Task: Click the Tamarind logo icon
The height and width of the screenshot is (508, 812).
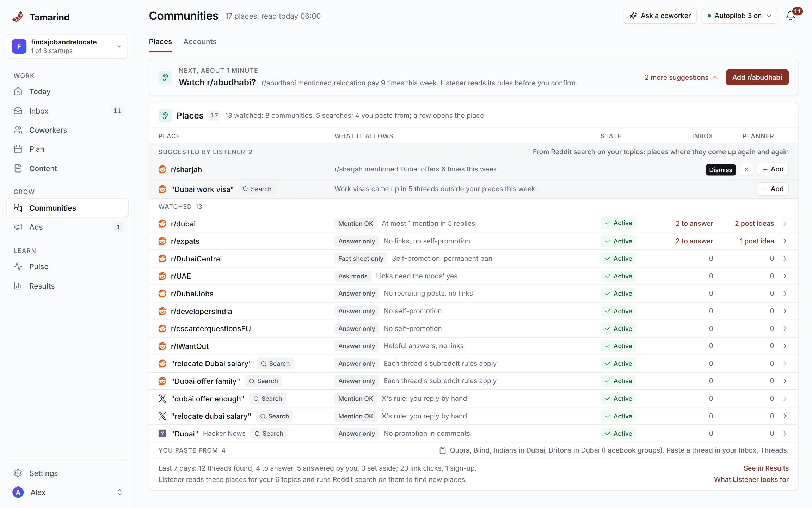Action: tap(18, 17)
